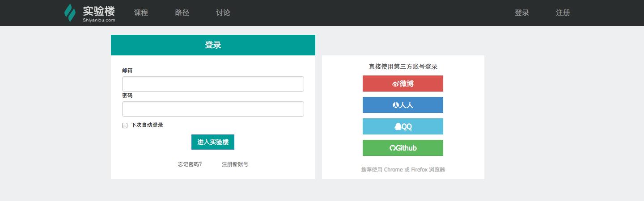This screenshot has height=201, width=644.
Task: Focus the 邮箱 email input field
Action: tap(213, 84)
